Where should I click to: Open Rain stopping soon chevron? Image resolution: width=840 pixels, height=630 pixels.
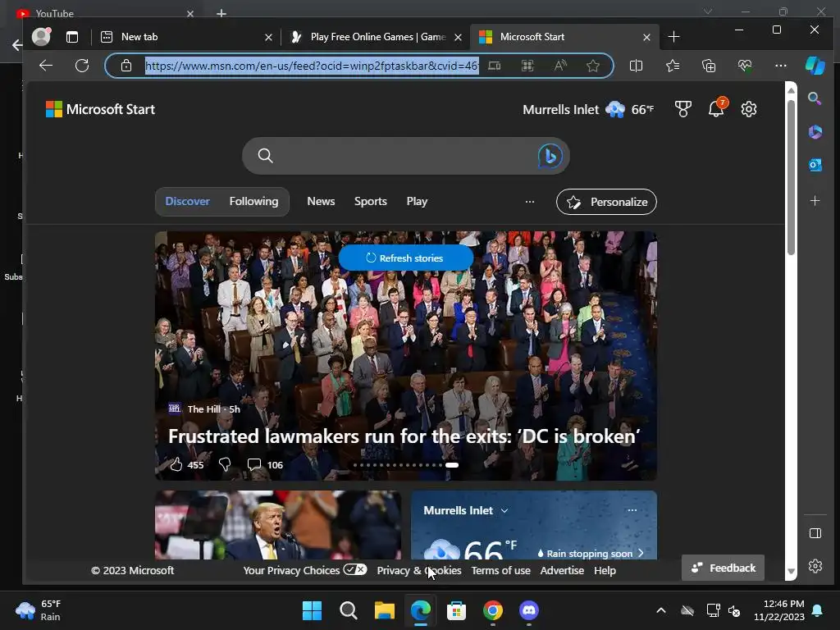(x=641, y=553)
